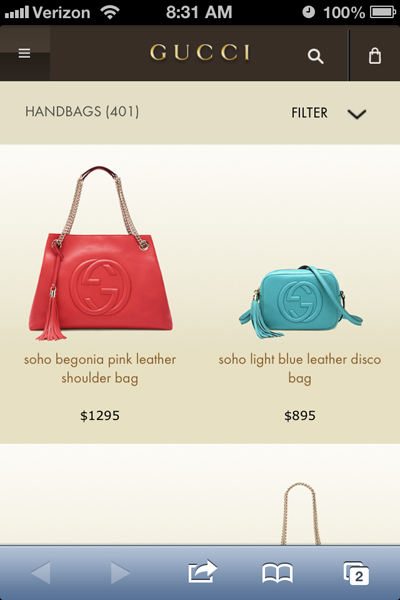Click the GUCCI logo
Screen dimensions: 400x600
199,52
